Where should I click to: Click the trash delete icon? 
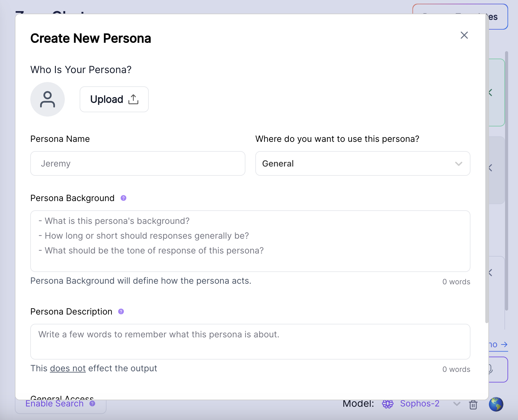[x=473, y=405]
